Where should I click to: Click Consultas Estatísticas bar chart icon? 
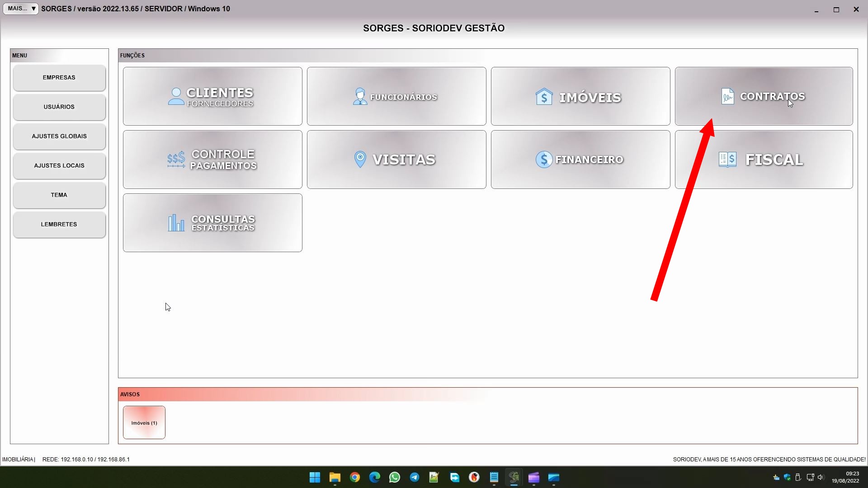coord(176,223)
